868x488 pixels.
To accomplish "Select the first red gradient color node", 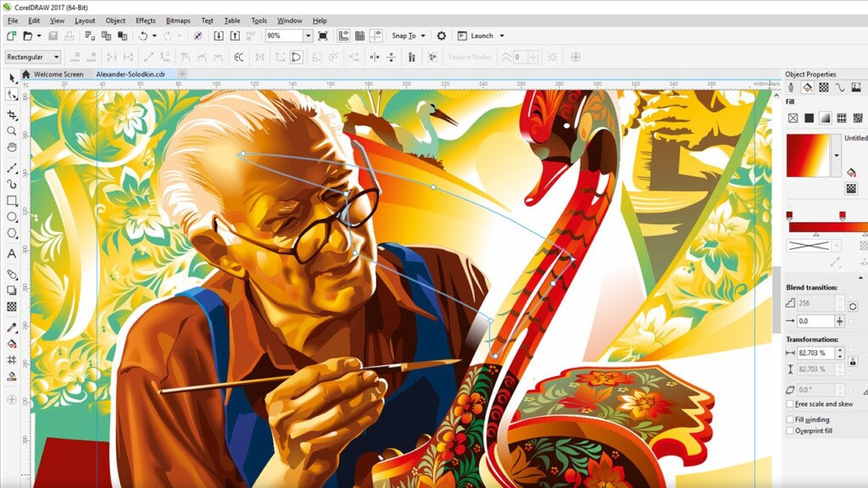I will tap(789, 215).
